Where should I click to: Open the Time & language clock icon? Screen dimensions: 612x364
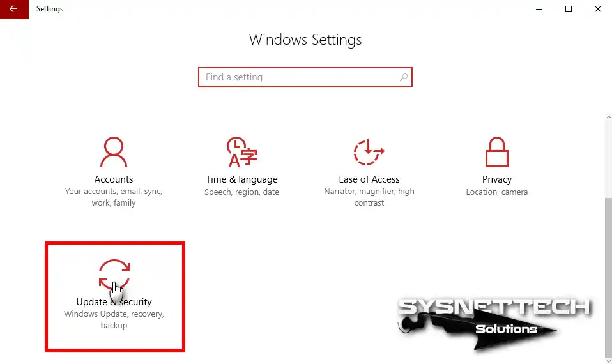(241, 152)
